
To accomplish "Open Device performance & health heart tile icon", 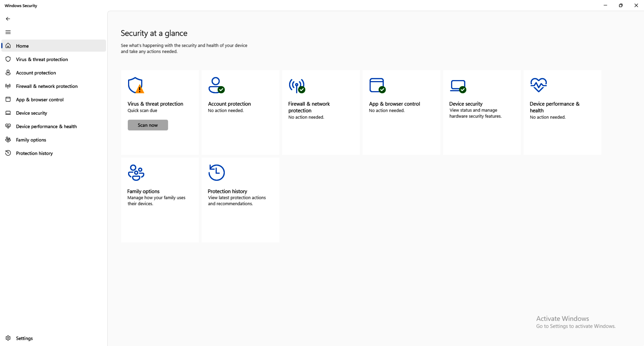I will (x=538, y=85).
